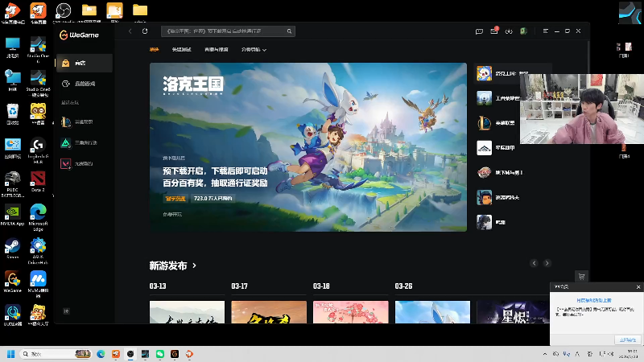Open the PUBG Battlegrounds desktop shortcut
Image resolution: width=644 pixels, height=362 pixels.
click(x=12, y=184)
